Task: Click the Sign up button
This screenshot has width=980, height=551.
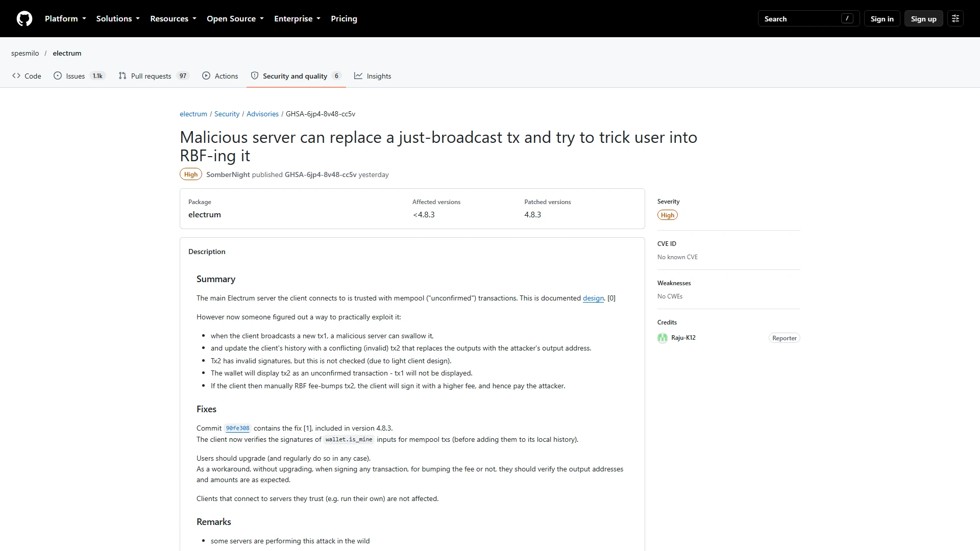Action: point(923,19)
